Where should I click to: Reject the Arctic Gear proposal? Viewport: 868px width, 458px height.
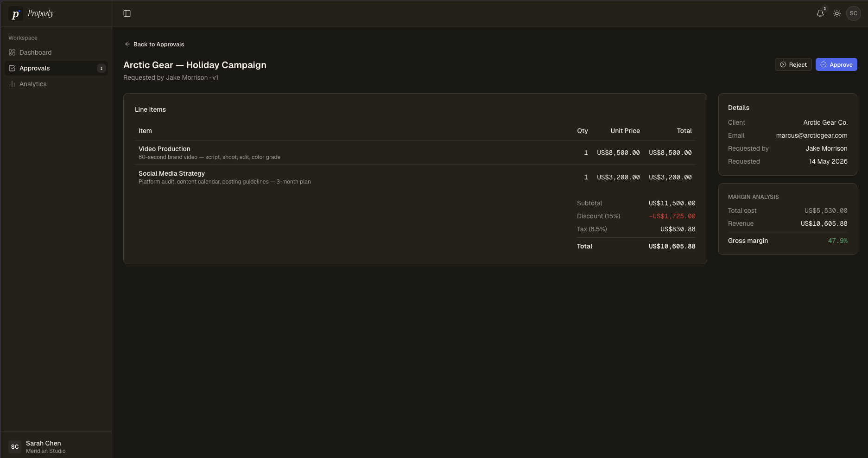coord(793,64)
